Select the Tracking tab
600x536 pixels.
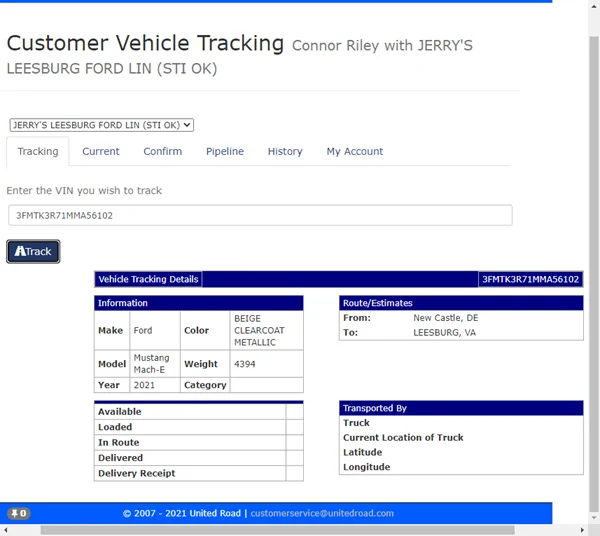click(38, 152)
